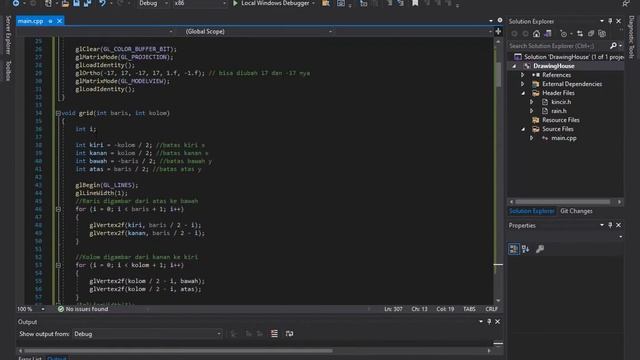The height and width of the screenshot is (360, 640).
Task: Collapse the DrawingHouse project node
Action: tap(514, 66)
